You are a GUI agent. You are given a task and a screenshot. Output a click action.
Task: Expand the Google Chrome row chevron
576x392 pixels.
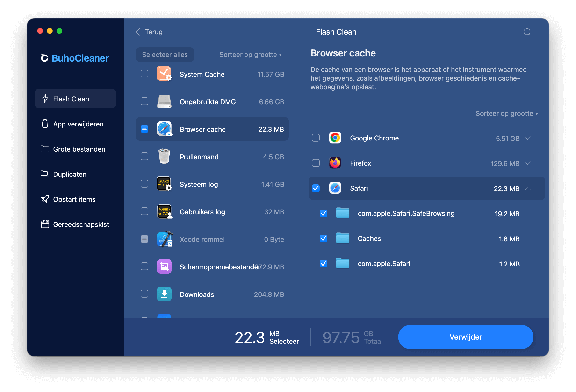pyautogui.click(x=528, y=138)
